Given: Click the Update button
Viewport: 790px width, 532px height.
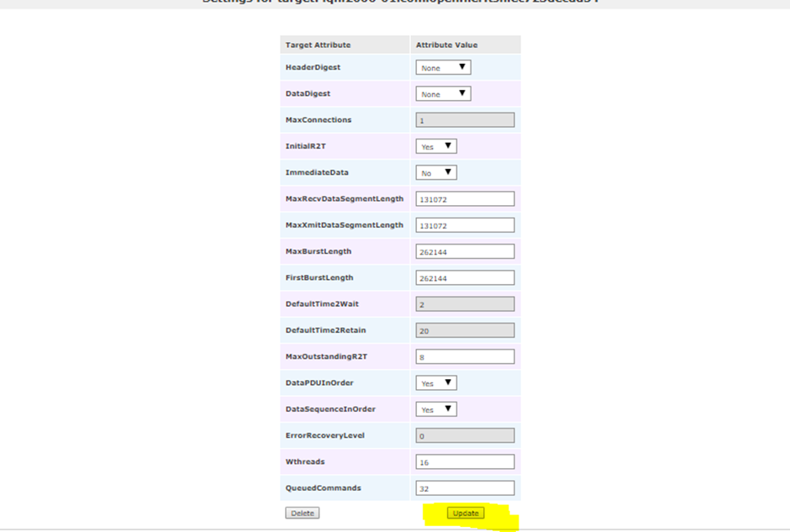Looking at the screenshot, I should (x=466, y=514).
